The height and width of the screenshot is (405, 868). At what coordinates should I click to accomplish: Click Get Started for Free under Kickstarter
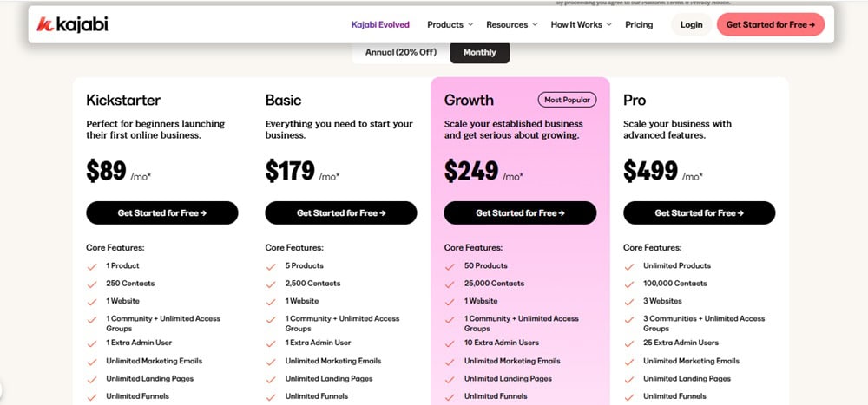tap(161, 212)
